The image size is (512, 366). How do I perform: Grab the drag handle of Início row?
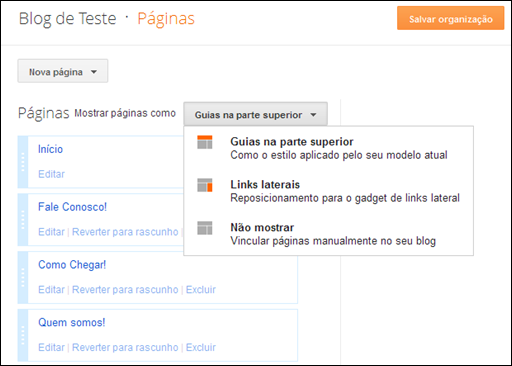tap(23, 162)
